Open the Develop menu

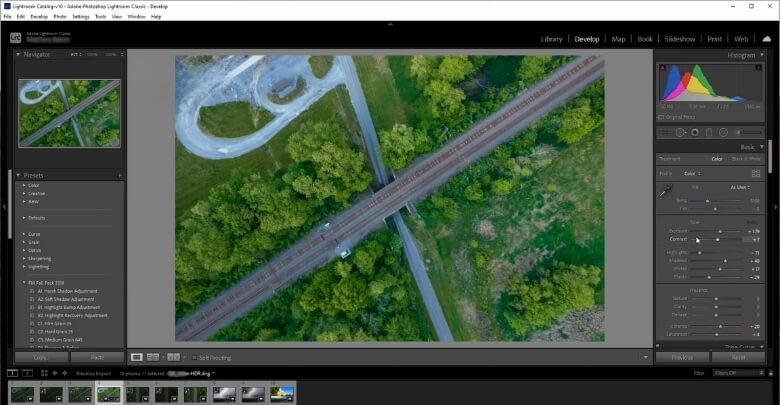click(39, 16)
